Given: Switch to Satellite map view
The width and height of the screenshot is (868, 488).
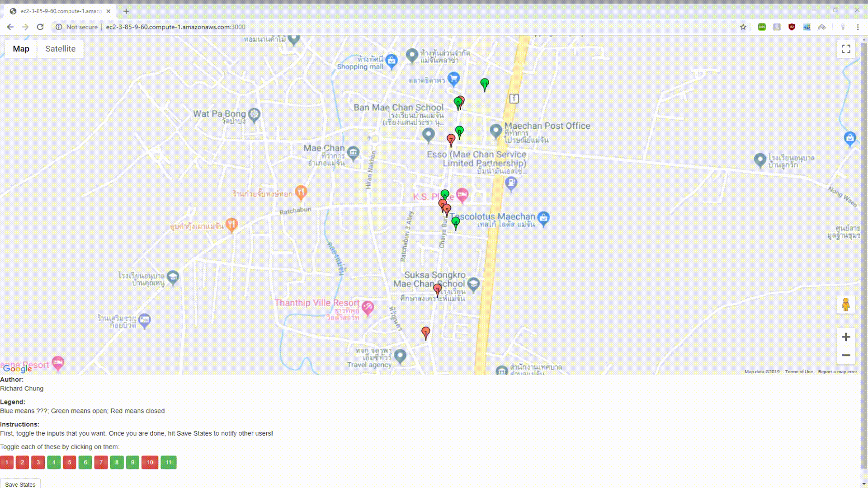Looking at the screenshot, I should click(60, 49).
